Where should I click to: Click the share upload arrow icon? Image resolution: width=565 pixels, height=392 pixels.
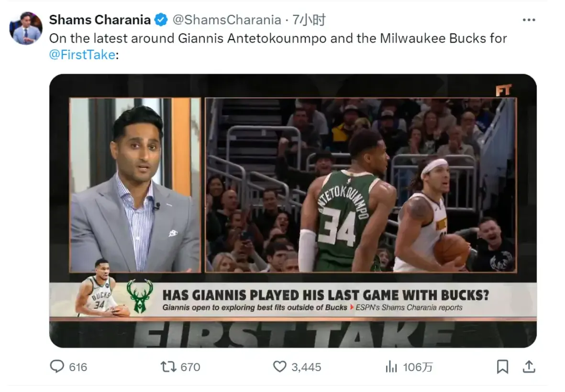point(528,367)
